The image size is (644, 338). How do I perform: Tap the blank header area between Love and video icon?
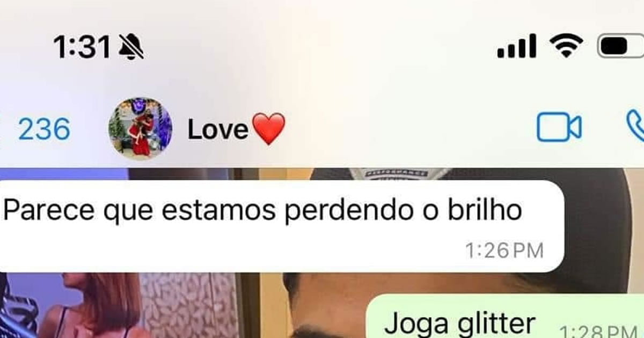411,129
